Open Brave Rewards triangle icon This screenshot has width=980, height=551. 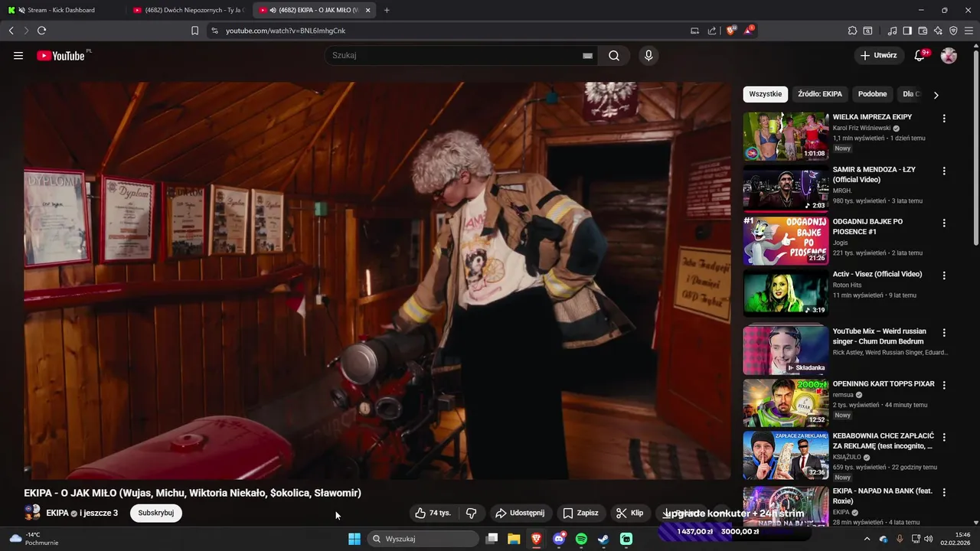(x=749, y=31)
